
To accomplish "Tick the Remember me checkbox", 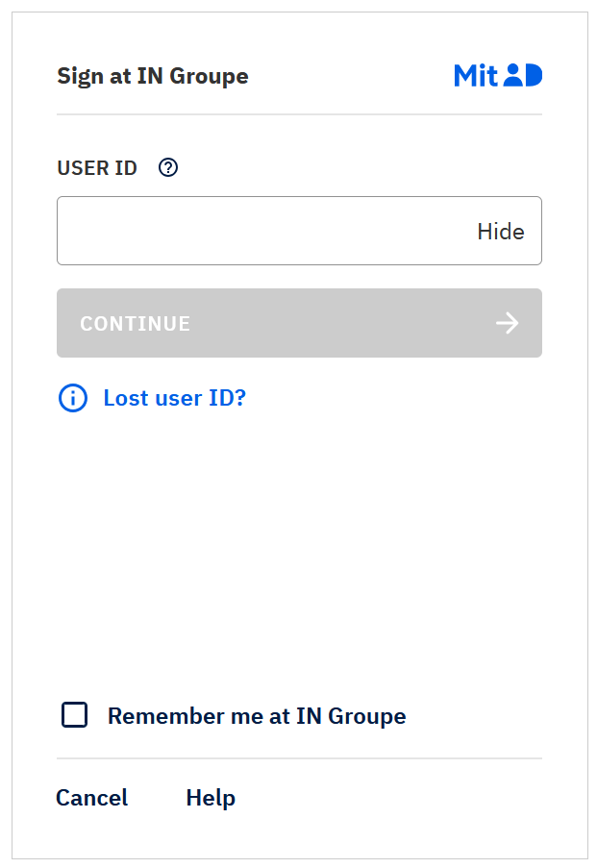I will [x=74, y=715].
